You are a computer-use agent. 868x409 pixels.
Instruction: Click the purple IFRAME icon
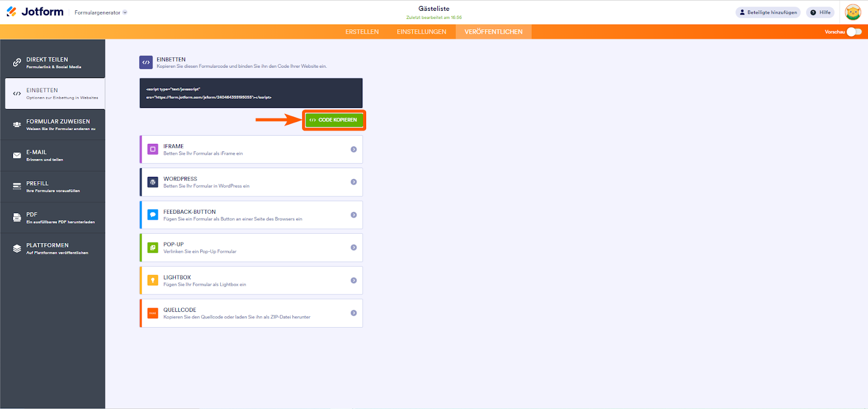pyautogui.click(x=153, y=149)
